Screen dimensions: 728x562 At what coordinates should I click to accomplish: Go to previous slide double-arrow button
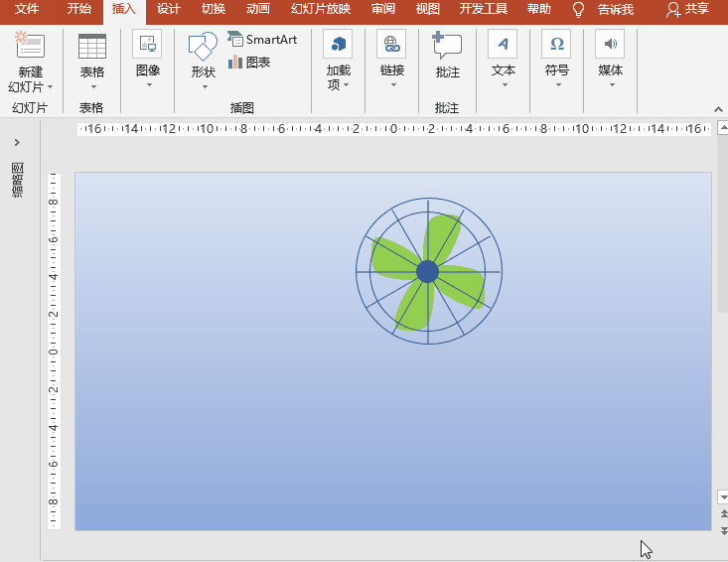[x=723, y=513]
